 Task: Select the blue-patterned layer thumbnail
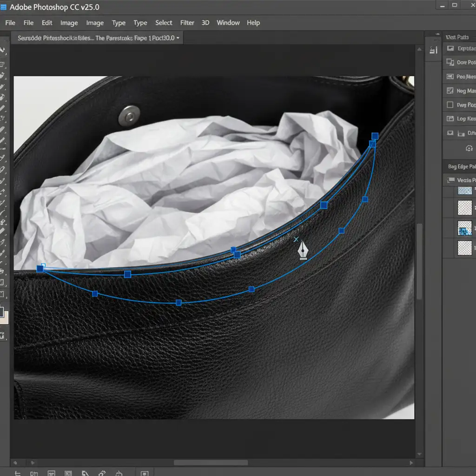click(465, 228)
